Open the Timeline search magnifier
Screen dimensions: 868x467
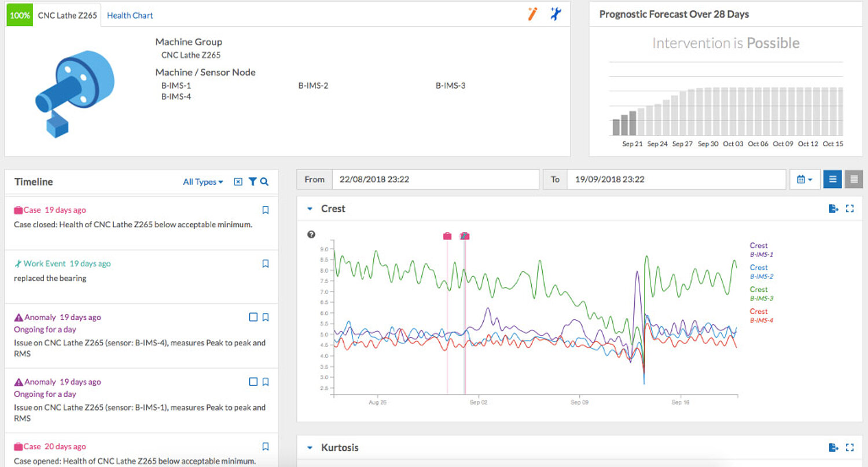264,182
